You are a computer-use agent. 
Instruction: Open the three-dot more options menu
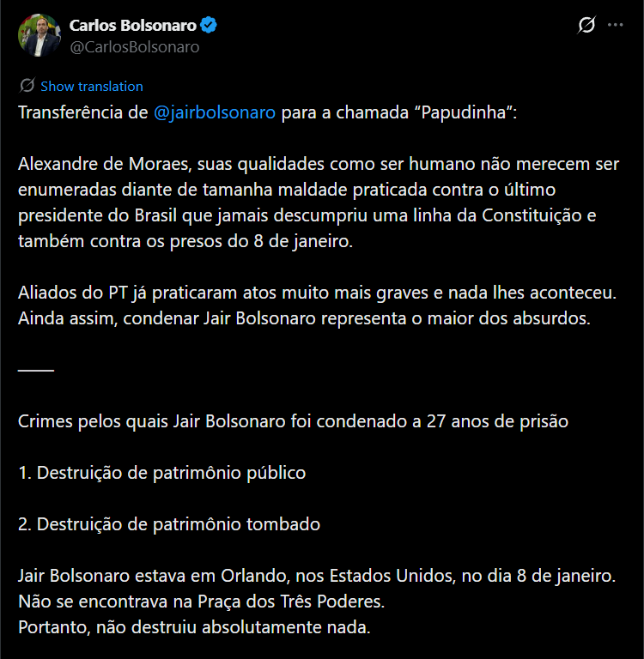tap(615, 26)
